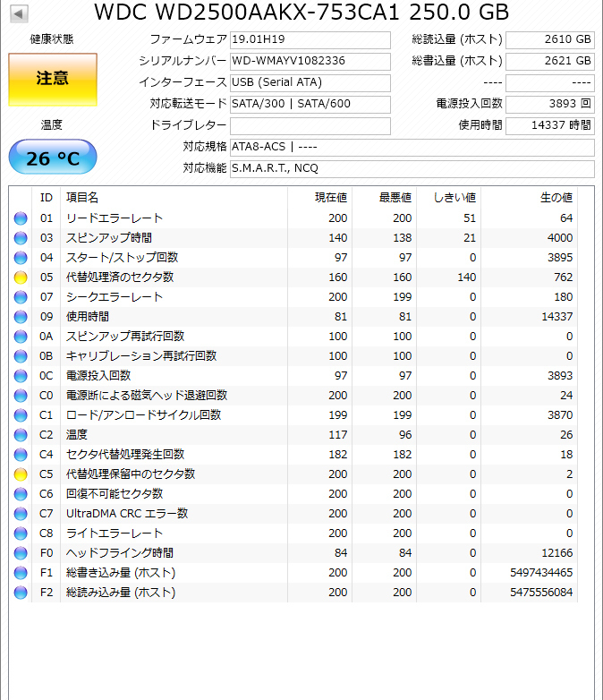603x700 pixels.
Task: Click the empty ドライブレター field
Action: click(310, 125)
